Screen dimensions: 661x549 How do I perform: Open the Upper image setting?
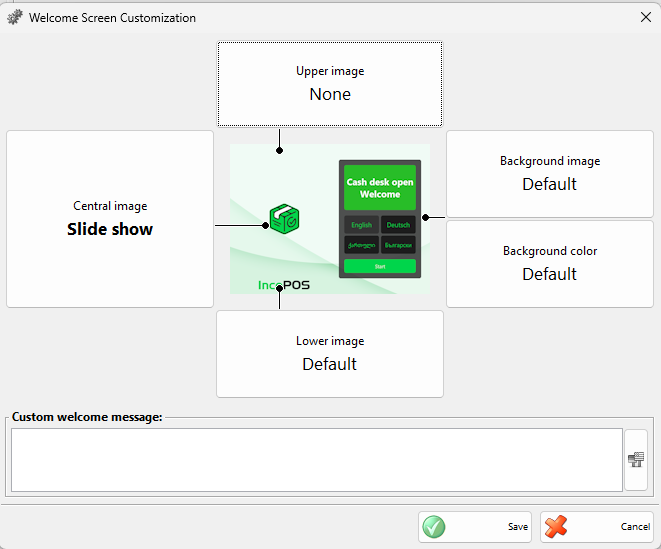pos(330,84)
